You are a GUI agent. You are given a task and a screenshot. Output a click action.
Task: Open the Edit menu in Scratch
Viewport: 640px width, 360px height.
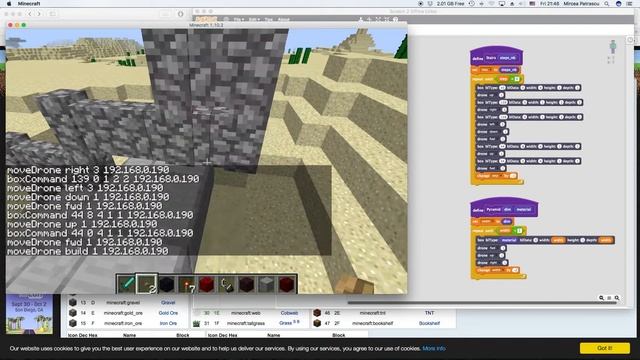point(253,19)
